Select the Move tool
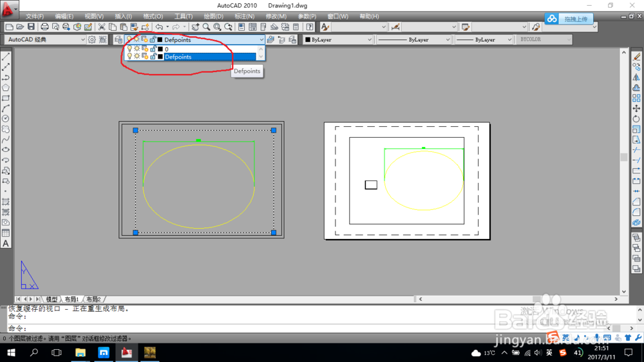The width and height of the screenshot is (644, 362). pos(636,108)
